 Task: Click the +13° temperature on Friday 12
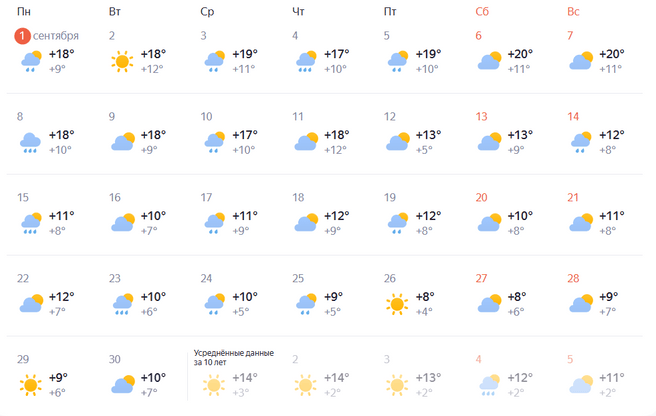pos(427,135)
